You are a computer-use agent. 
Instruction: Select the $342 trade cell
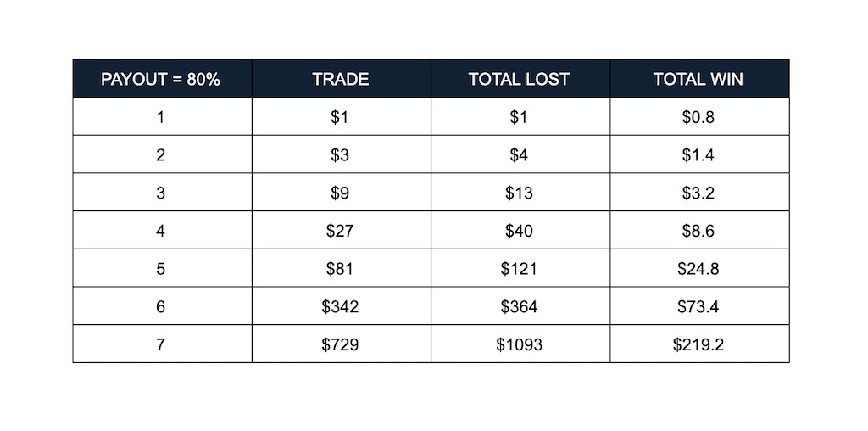[341, 306]
